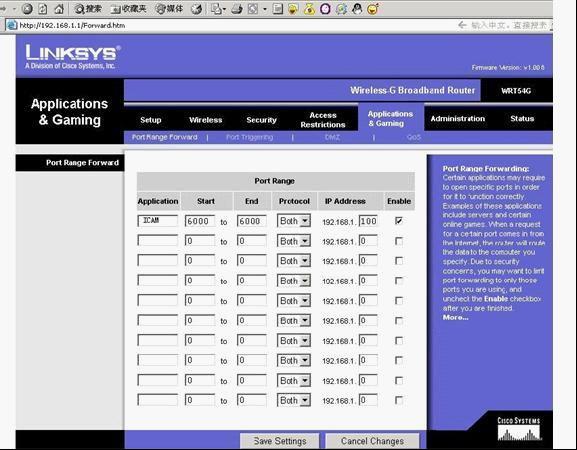Check Enable box in second row

click(x=399, y=241)
